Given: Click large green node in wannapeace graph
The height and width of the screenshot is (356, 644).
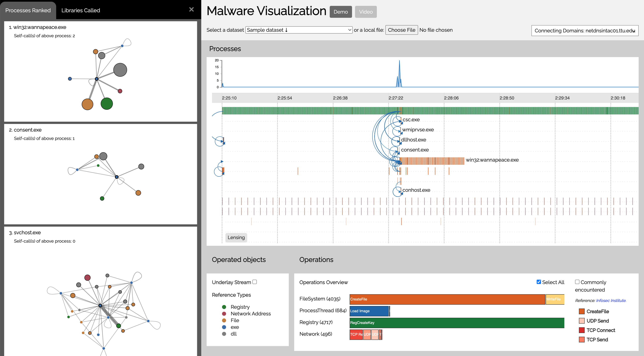Looking at the screenshot, I should 107,104.
